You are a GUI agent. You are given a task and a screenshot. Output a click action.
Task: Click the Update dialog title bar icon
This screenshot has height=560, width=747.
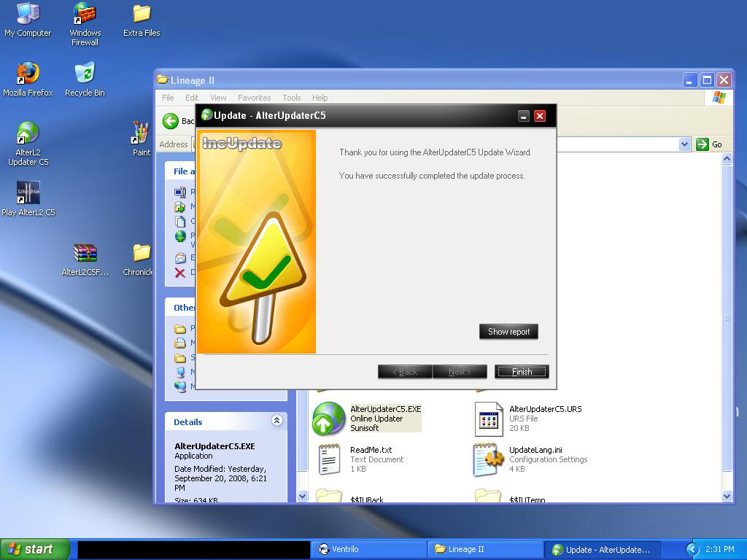[x=206, y=115]
